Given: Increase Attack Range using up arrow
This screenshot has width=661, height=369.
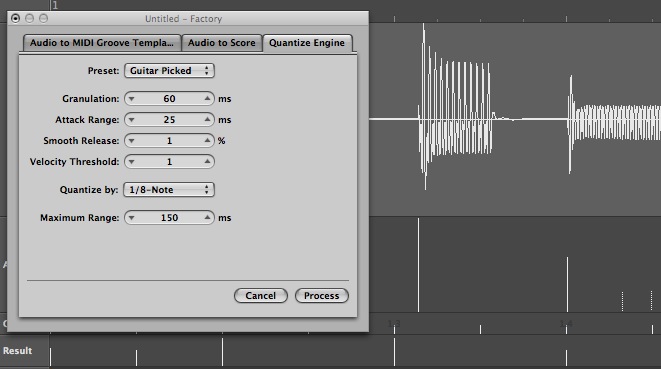Looking at the screenshot, I should [x=207, y=120].
